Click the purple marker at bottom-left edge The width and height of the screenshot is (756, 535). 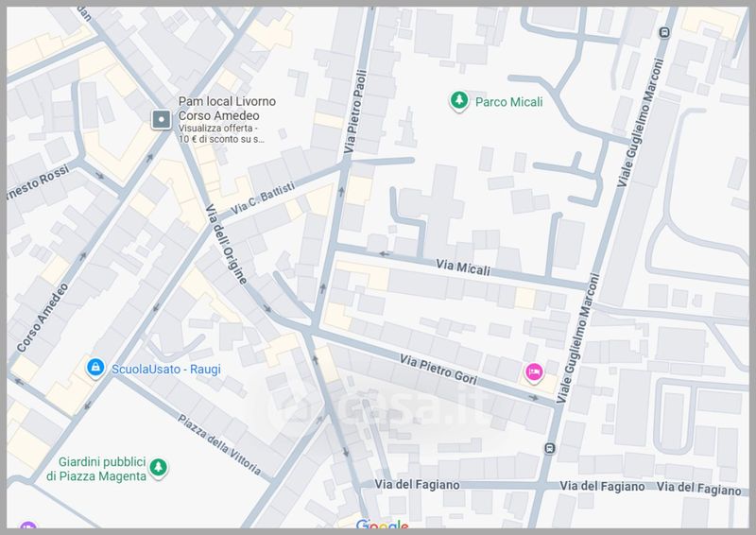(28, 527)
